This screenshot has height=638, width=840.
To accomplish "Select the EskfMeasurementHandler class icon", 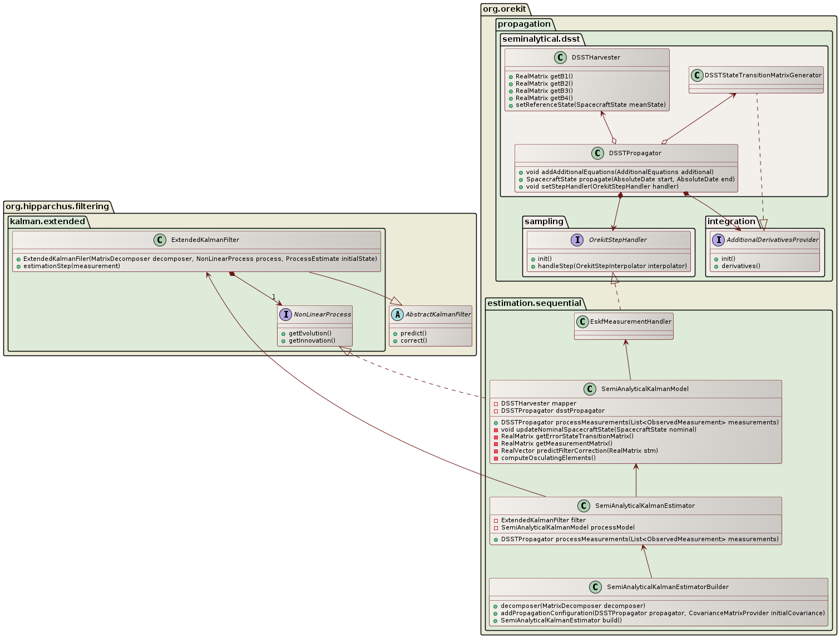I will (582, 321).
